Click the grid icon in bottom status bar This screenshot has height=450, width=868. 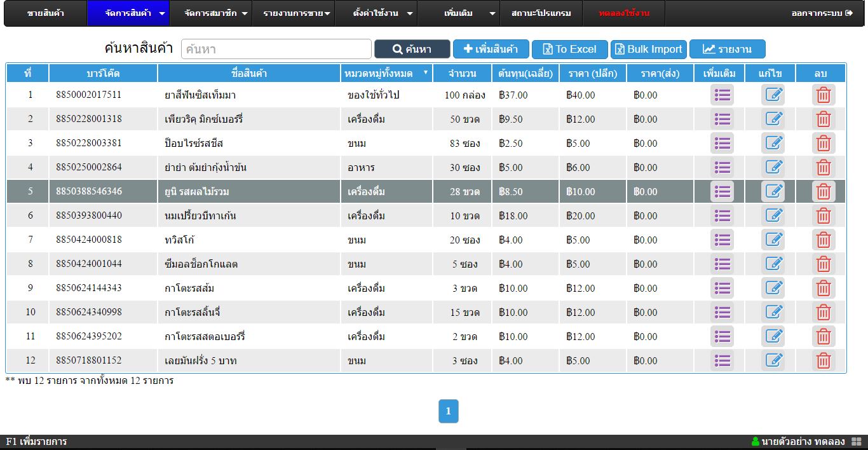coord(856,442)
